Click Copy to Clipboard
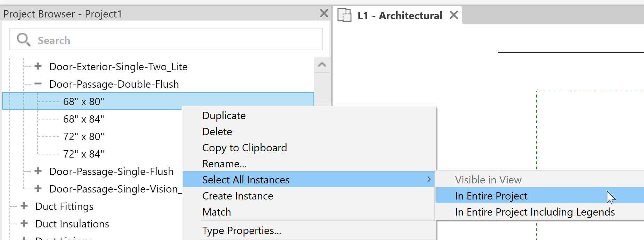The image size is (644, 240). (244, 147)
